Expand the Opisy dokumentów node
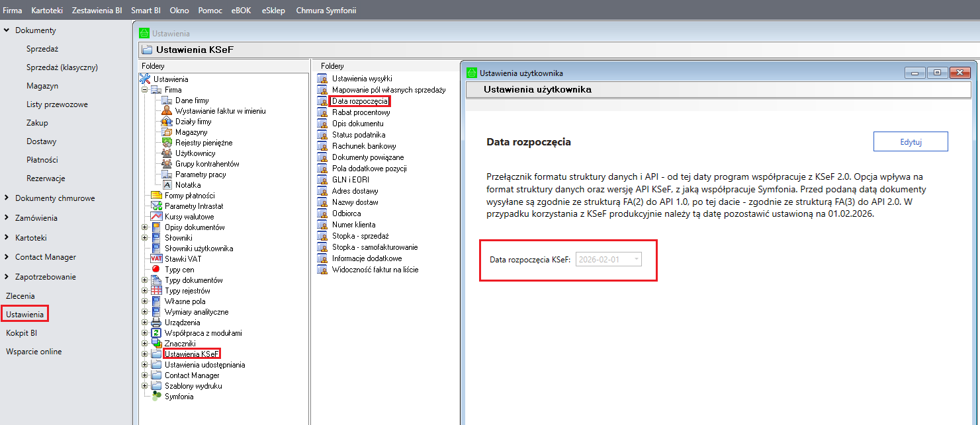Viewport: 980px width, 425px height. click(145, 227)
